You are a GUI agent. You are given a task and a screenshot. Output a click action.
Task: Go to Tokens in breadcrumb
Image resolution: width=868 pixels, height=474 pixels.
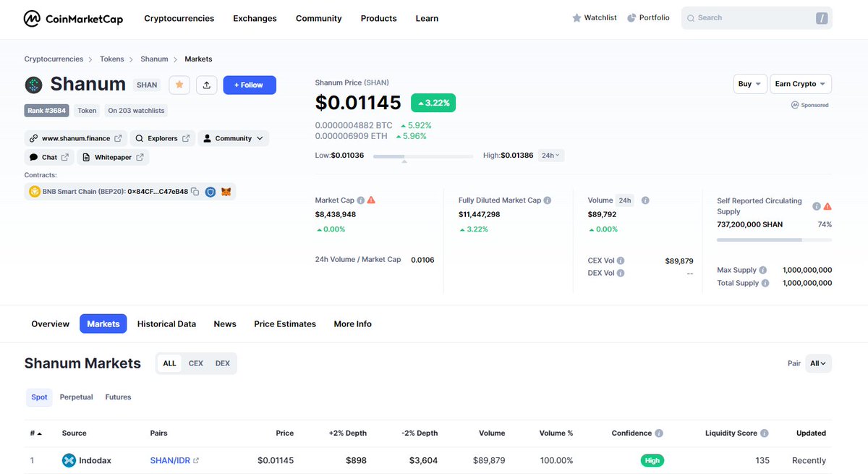point(112,59)
